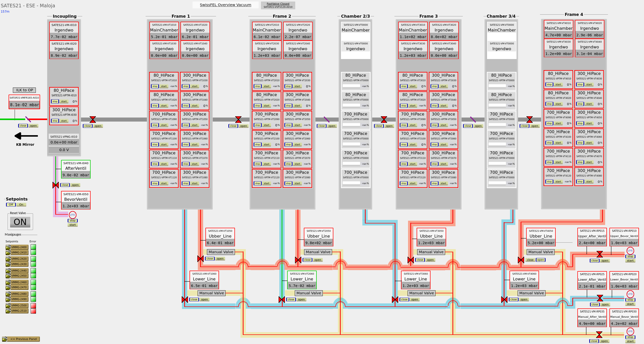Click the SATES21-VPNG-I010 0.0e+00 mbar readout
The height and width of the screenshot is (344, 644).
click(x=64, y=142)
